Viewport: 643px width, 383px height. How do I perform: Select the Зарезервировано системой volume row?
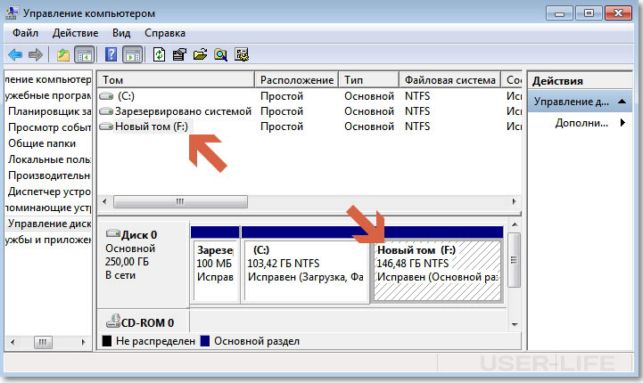[x=310, y=111]
